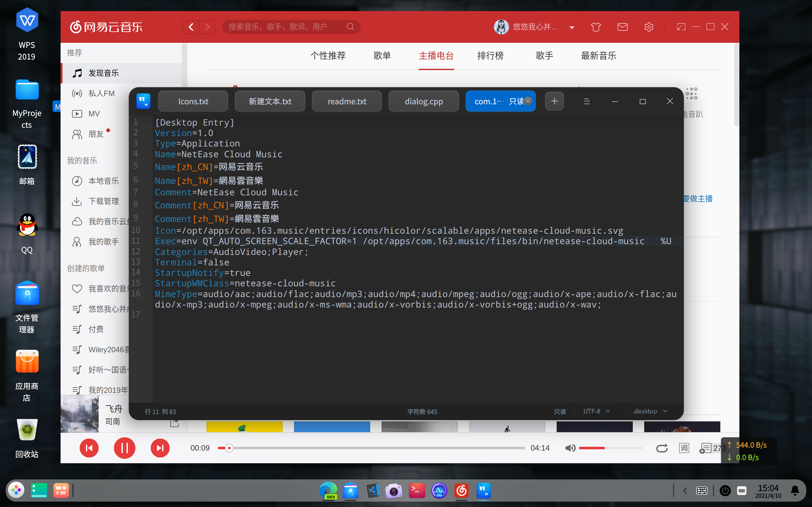Switch to the readme.txt tab
This screenshot has width=812, height=507.
tap(347, 101)
